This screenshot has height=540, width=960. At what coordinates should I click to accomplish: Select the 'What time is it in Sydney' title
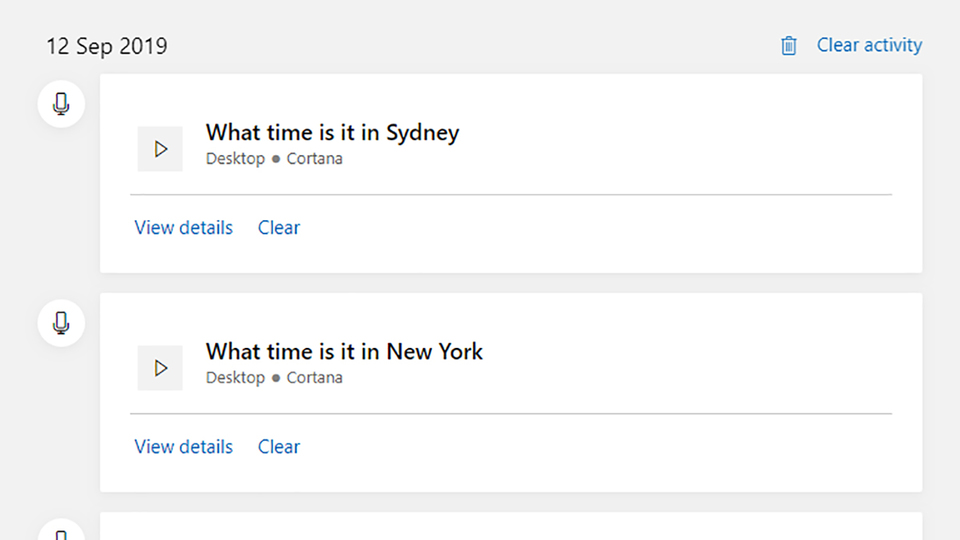332,132
